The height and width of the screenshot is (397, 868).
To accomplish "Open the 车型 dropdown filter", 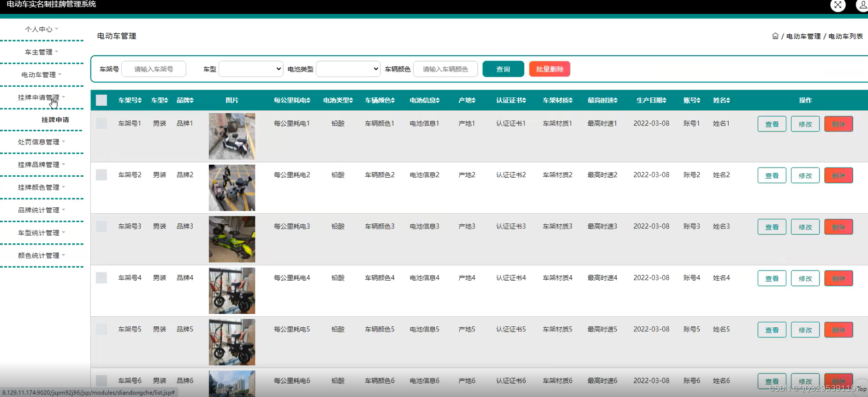I will (x=251, y=69).
